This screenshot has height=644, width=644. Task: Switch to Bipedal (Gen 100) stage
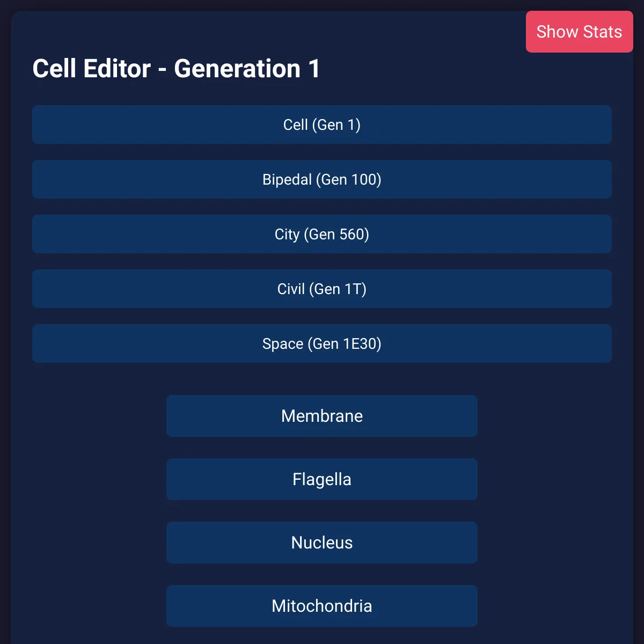coord(322,179)
